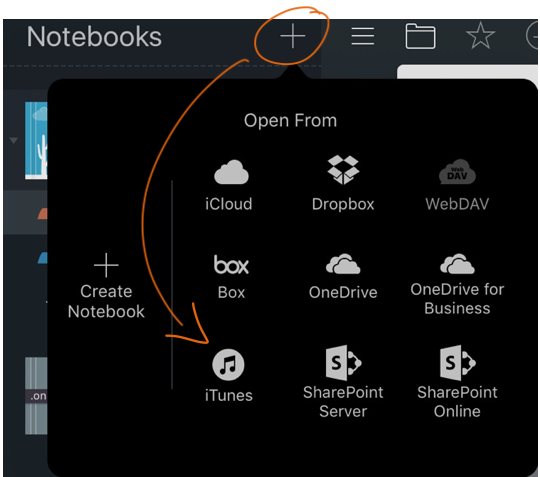Select SharePoint Online
This screenshot has height=477, width=540.
(457, 382)
